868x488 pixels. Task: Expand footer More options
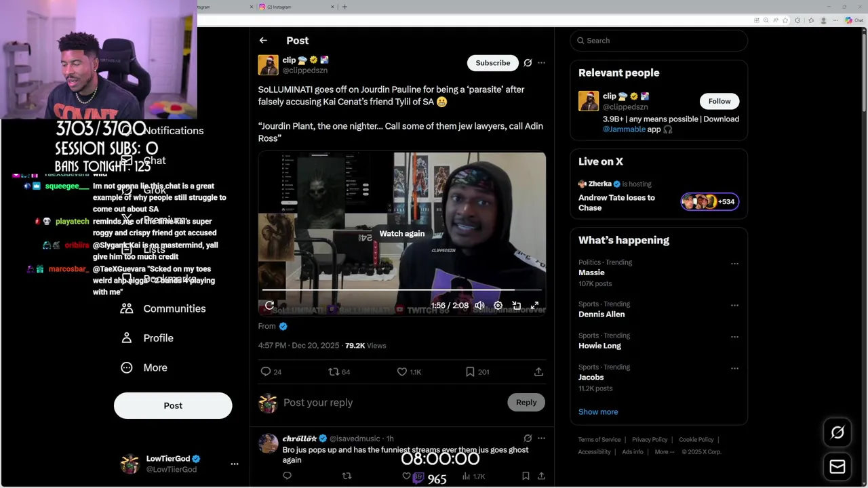coord(665,452)
